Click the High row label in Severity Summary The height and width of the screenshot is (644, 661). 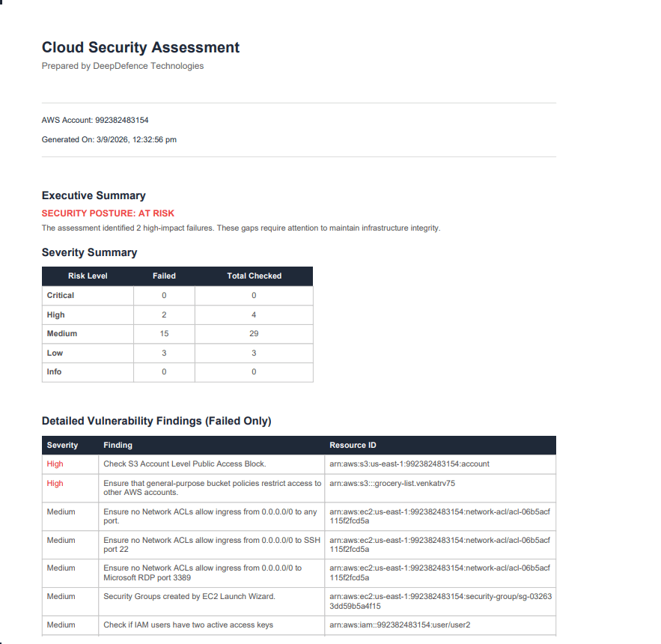point(55,315)
